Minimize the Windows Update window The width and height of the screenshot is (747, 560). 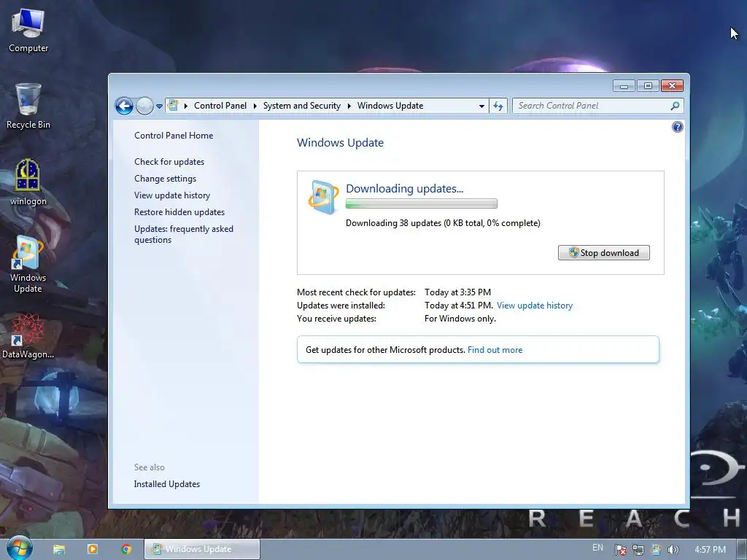point(624,86)
